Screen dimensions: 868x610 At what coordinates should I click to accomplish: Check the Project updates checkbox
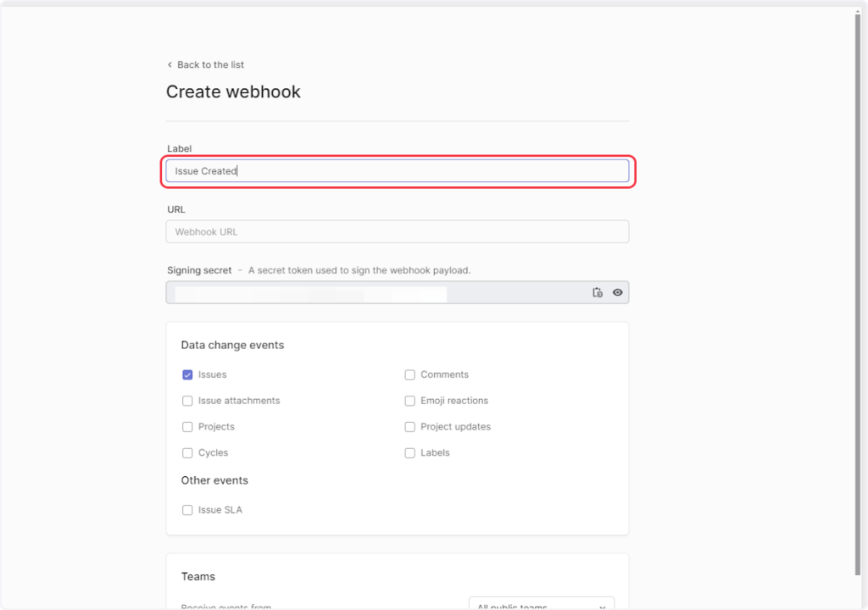pyautogui.click(x=409, y=427)
